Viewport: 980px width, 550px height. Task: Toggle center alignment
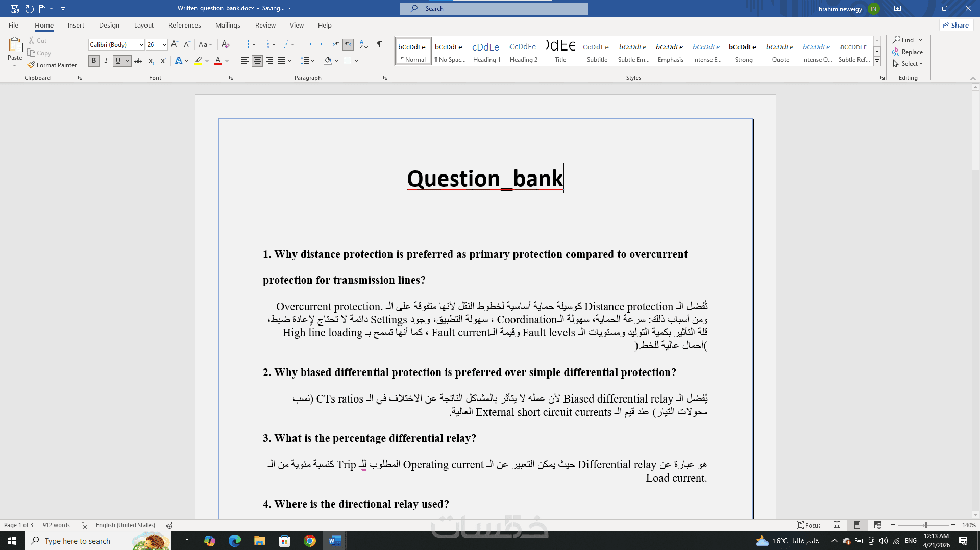click(257, 61)
